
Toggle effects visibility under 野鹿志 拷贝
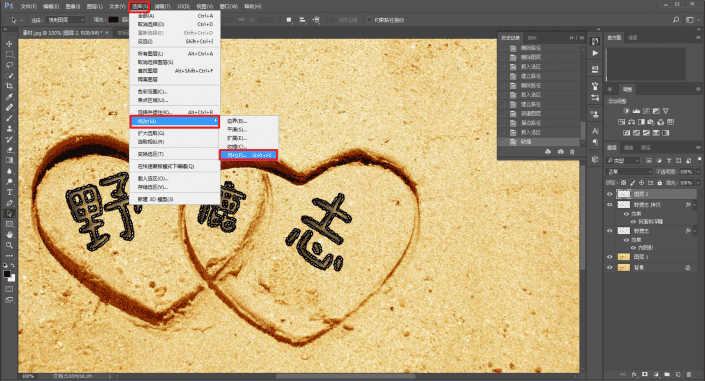626,214
